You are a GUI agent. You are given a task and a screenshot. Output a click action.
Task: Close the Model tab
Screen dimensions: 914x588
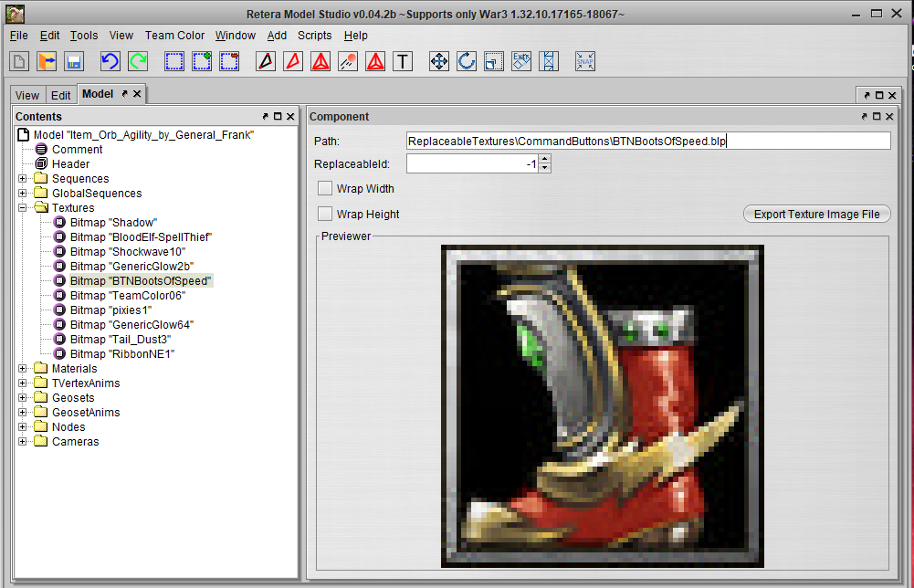pos(137,93)
